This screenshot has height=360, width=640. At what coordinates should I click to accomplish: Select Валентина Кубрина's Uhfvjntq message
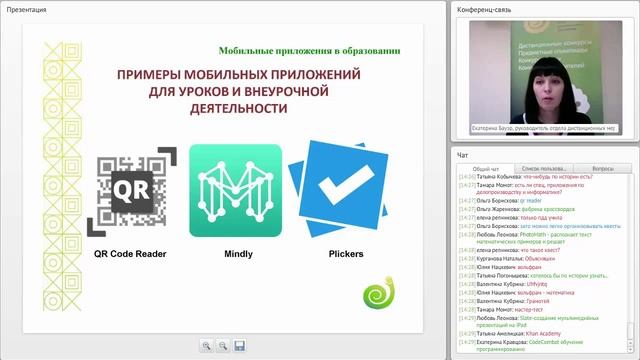(503, 284)
